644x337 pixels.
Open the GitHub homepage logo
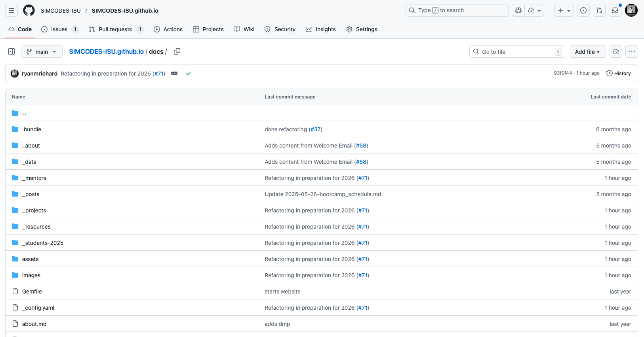[x=29, y=10]
